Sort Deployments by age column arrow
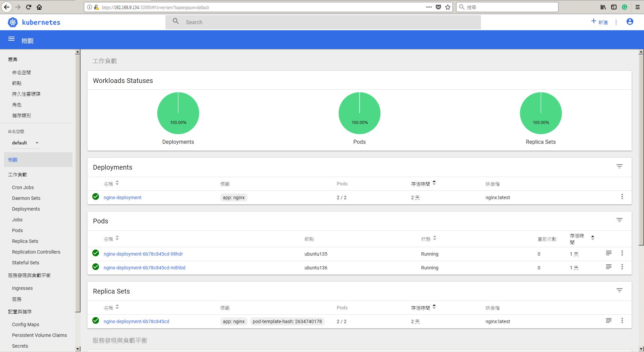 pos(434,183)
